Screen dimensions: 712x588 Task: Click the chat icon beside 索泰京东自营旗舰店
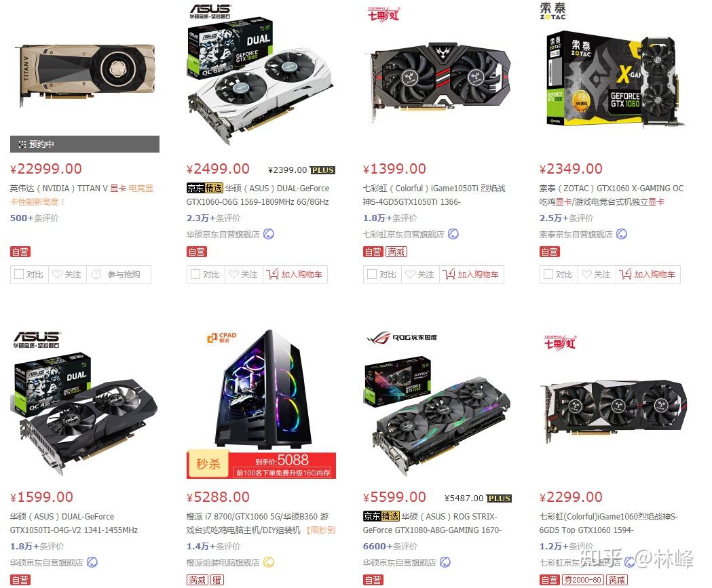622,234
